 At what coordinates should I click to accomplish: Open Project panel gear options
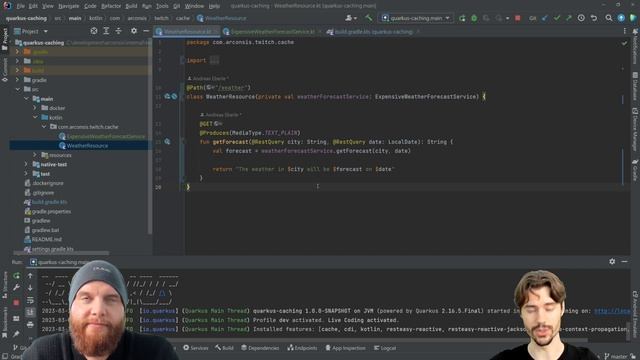coord(134,31)
